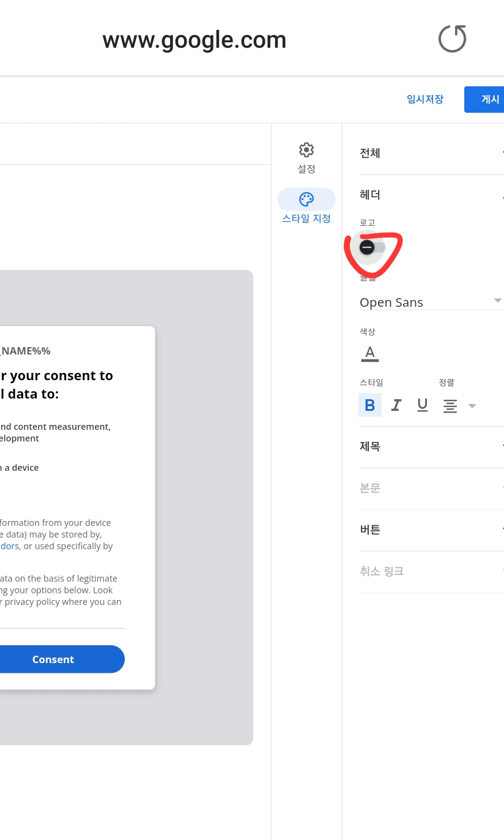504x840 pixels.
Task: Open the alignment options dropdown arrow
Action: click(x=472, y=405)
